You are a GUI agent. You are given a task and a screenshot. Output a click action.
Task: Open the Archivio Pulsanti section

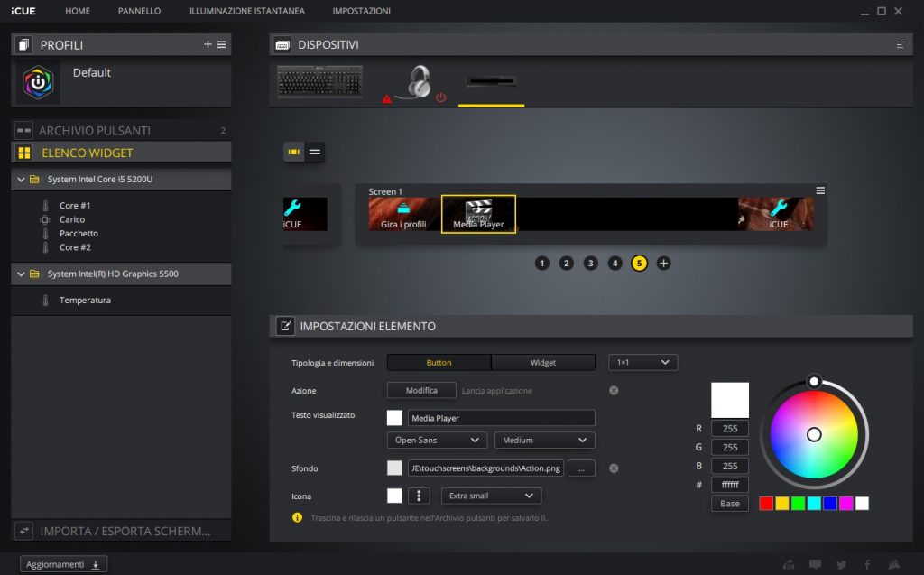click(121, 130)
